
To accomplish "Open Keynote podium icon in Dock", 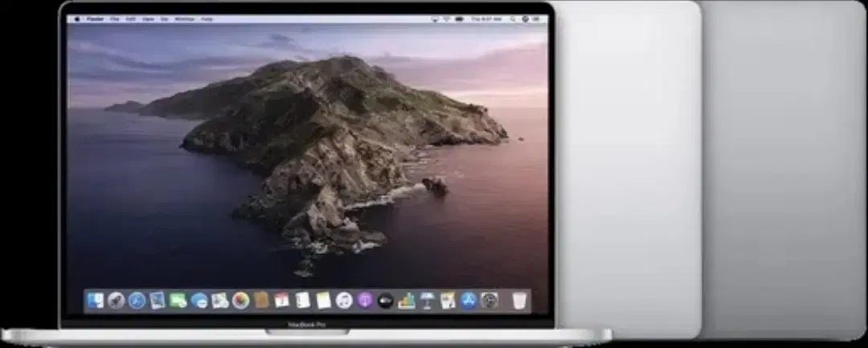I will click(428, 301).
